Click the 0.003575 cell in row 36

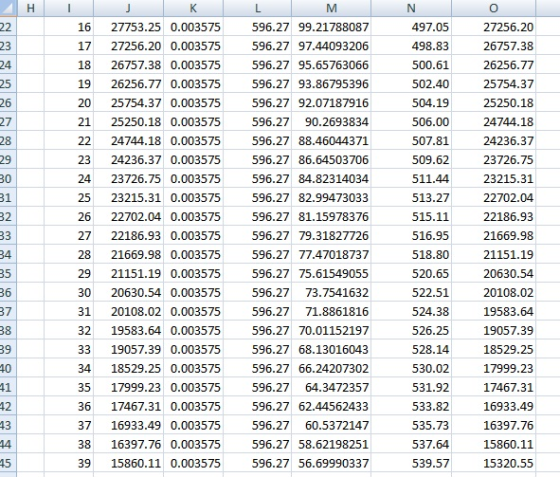193,292
